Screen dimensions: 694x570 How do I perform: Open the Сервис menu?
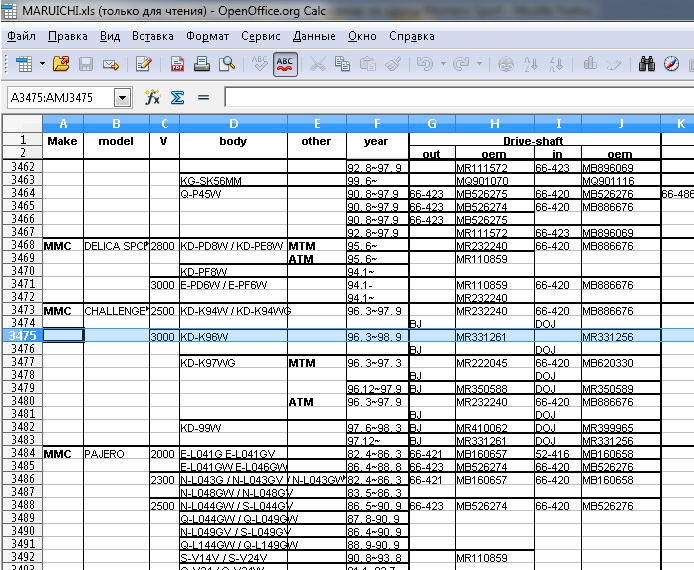click(x=260, y=36)
